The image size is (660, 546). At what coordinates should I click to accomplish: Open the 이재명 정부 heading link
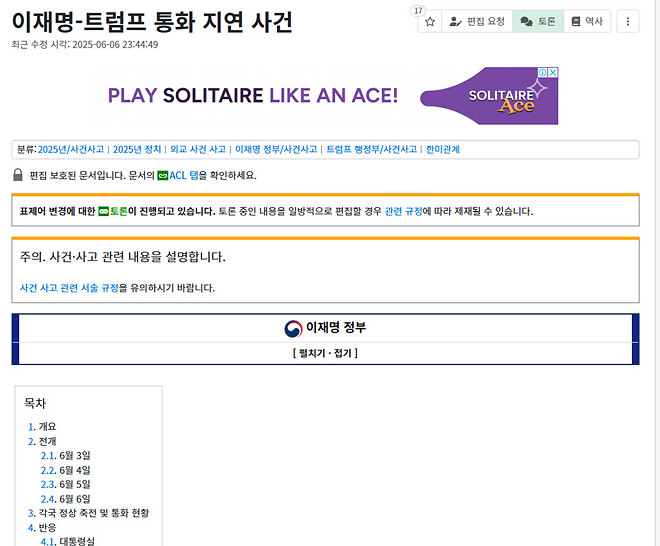(x=336, y=328)
